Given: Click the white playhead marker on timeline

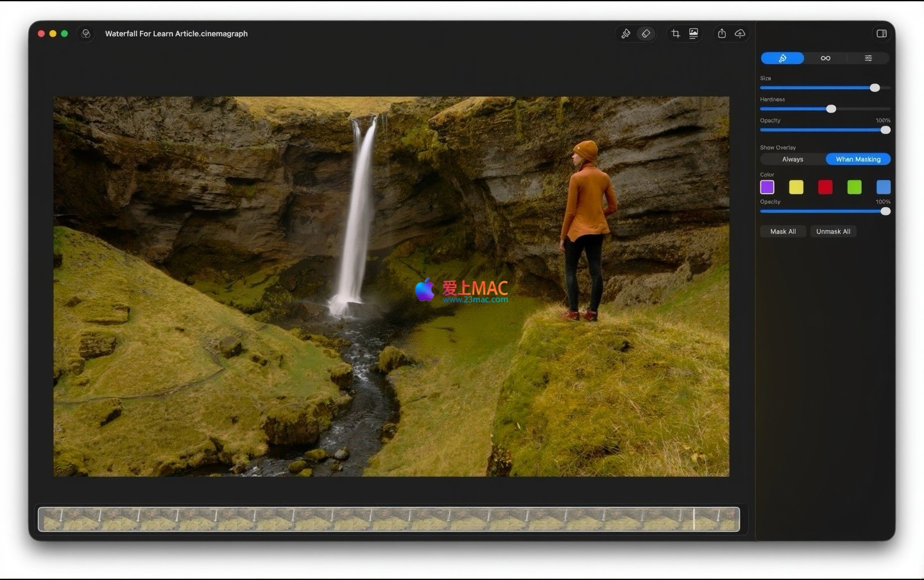Looking at the screenshot, I should point(694,519).
